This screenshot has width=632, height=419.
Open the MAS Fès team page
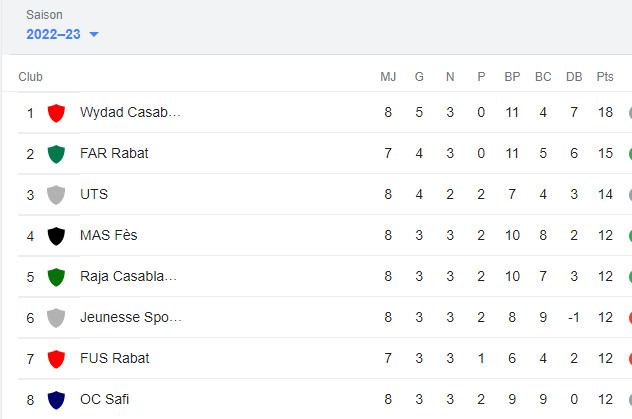point(108,235)
